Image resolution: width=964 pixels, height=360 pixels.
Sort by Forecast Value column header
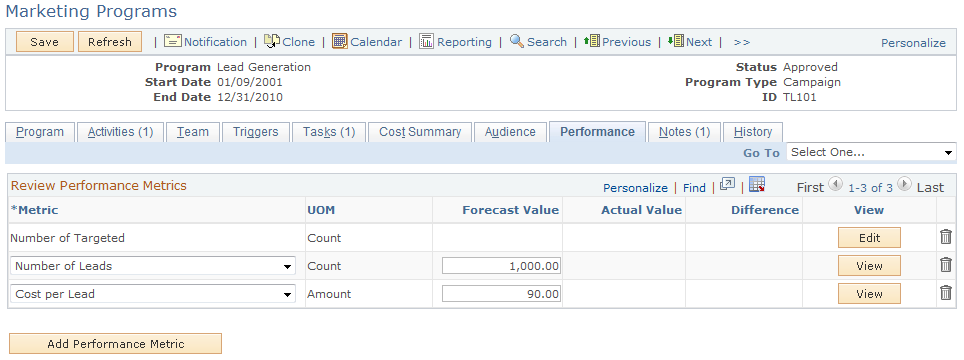(x=510, y=209)
